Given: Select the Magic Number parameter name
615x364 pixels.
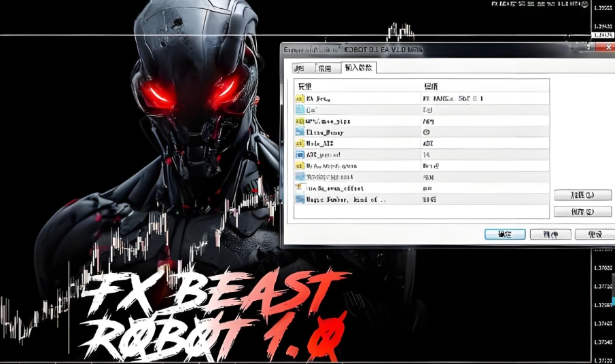Looking at the screenshot, I should 345,200.
